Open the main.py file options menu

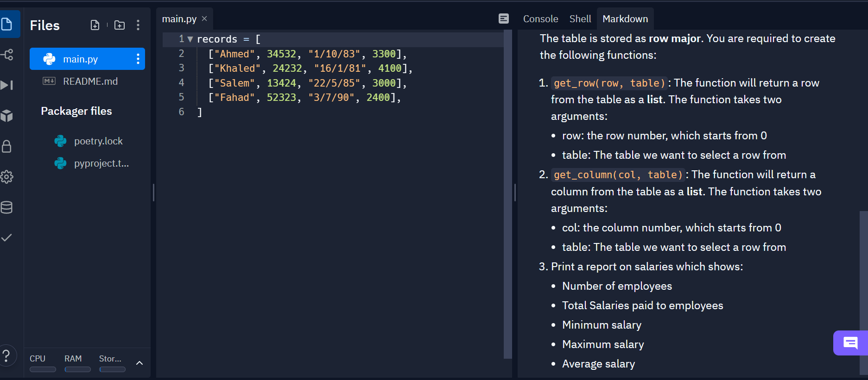point(138,59)
